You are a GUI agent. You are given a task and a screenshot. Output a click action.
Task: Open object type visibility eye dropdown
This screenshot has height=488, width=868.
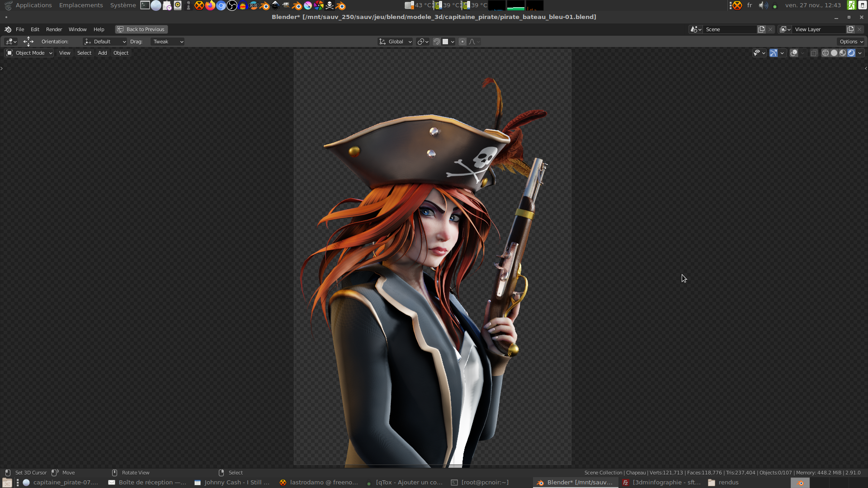click(x=759, y=53)
